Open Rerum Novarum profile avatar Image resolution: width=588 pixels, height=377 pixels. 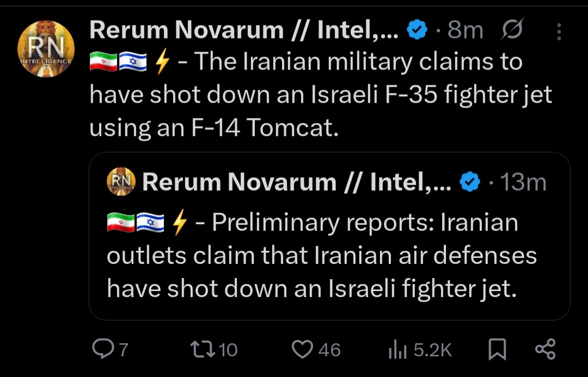[46, 49]
